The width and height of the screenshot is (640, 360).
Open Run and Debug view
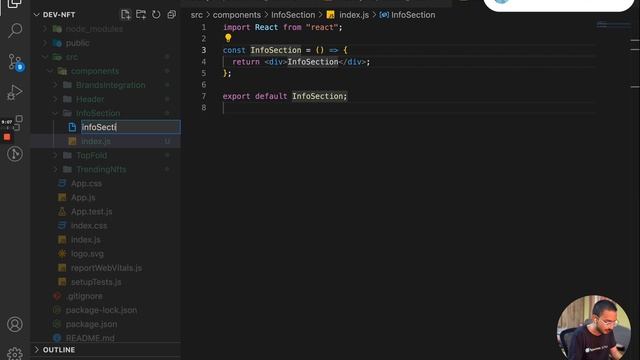[15, 93]
